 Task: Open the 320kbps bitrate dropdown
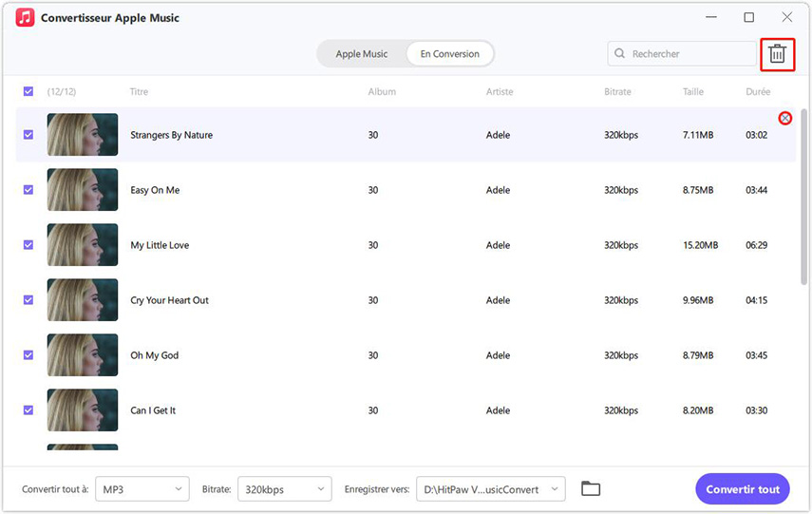point(285,489)
